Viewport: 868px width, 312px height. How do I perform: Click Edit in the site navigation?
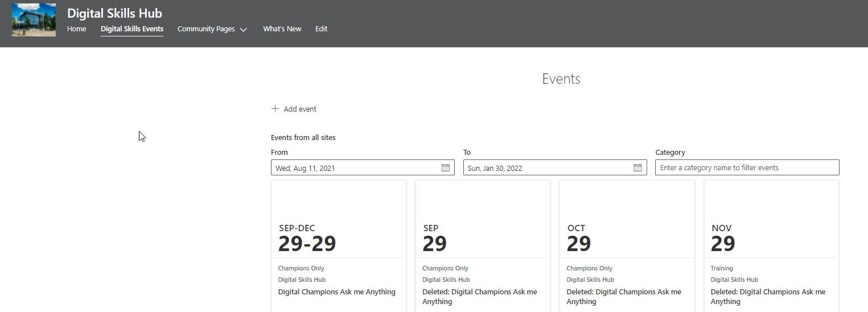click(x=321, y=28)
